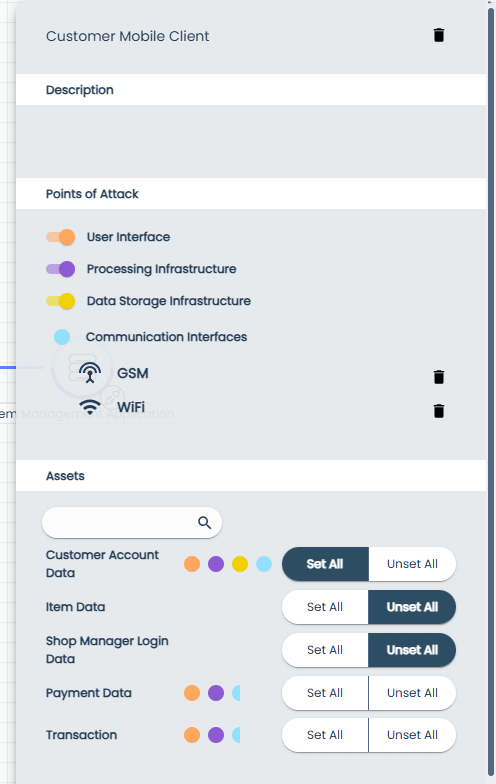Click the search magnifier icon in Assets
Screen dimensions: 496x784
(x=204, y=522)
